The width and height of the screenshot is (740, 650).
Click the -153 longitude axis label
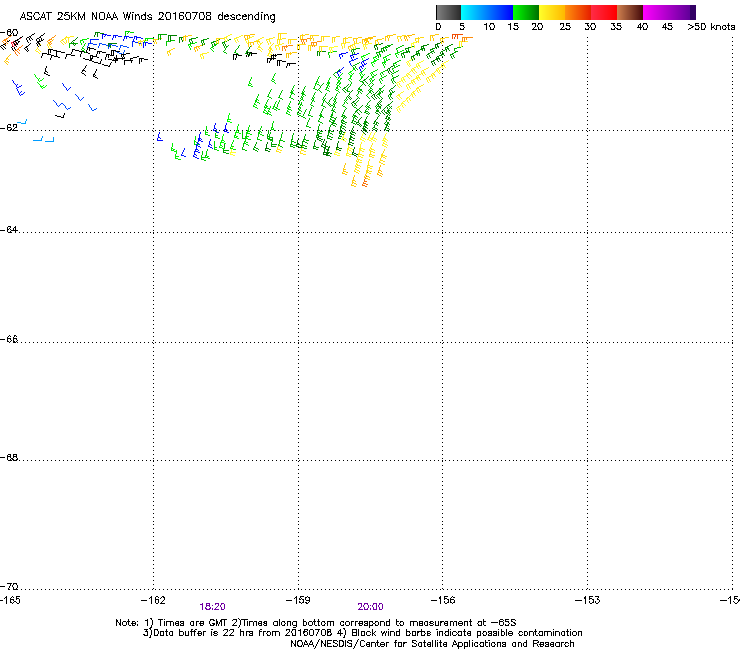click(588, 600)
